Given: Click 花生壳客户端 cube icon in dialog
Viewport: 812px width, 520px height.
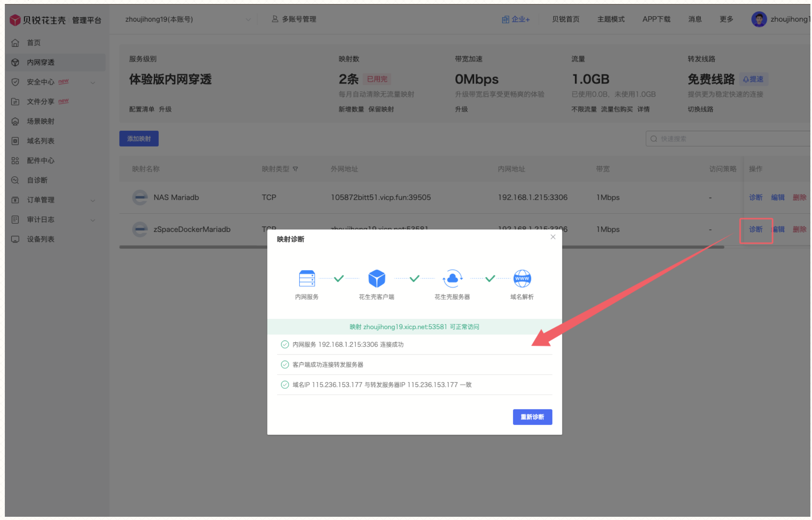Looking at the screenshot, I should (377, 279).
